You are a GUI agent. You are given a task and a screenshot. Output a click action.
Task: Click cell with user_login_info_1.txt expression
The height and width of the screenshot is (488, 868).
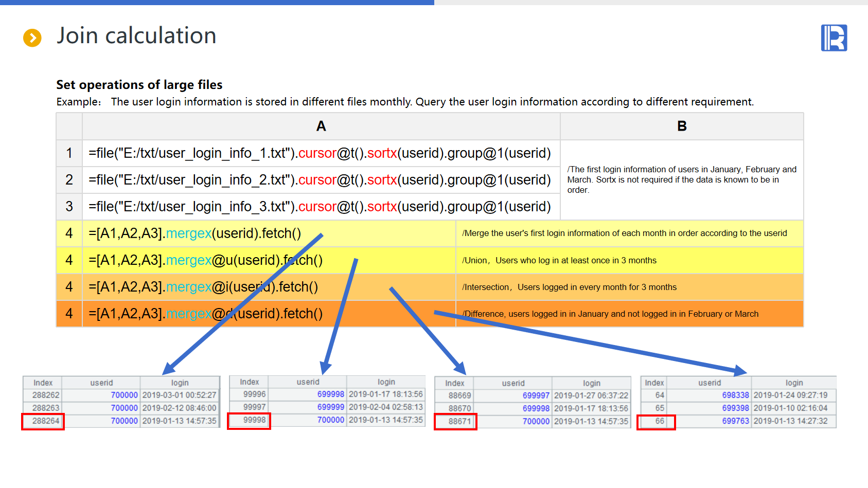(x=320, y=153)
